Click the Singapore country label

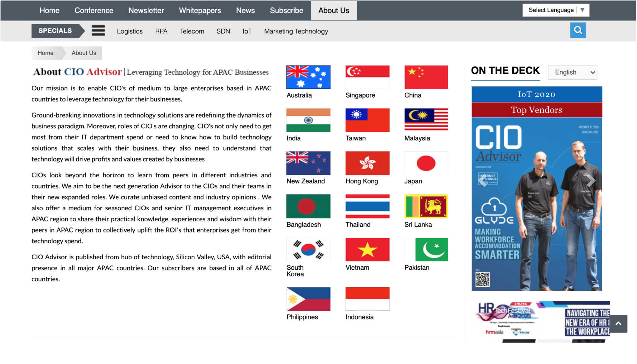(360, 95)
